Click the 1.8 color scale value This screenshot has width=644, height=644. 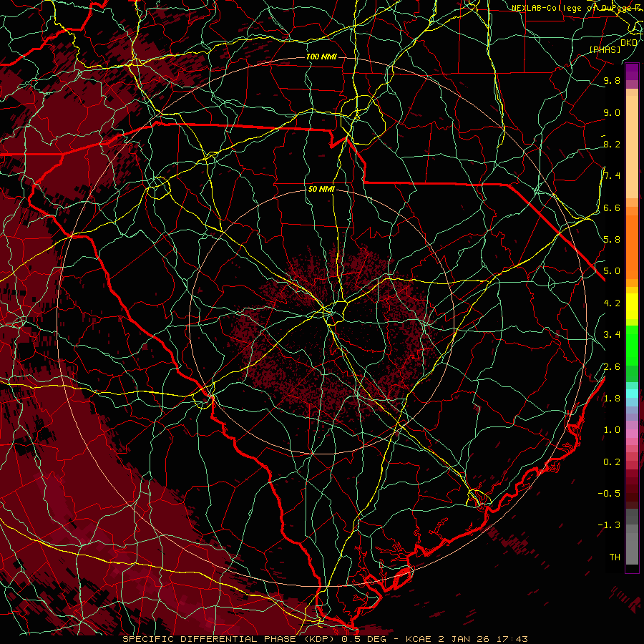point(612,399)
